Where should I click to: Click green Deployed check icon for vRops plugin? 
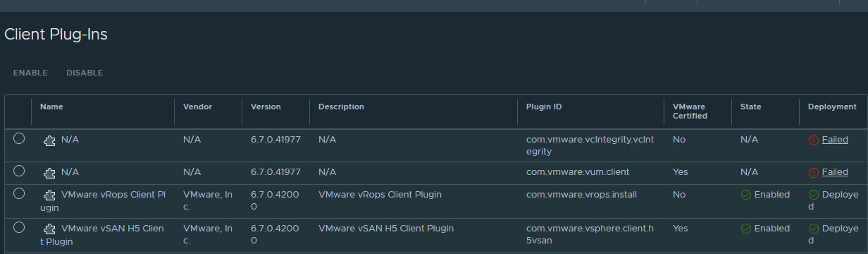[813, 195]
